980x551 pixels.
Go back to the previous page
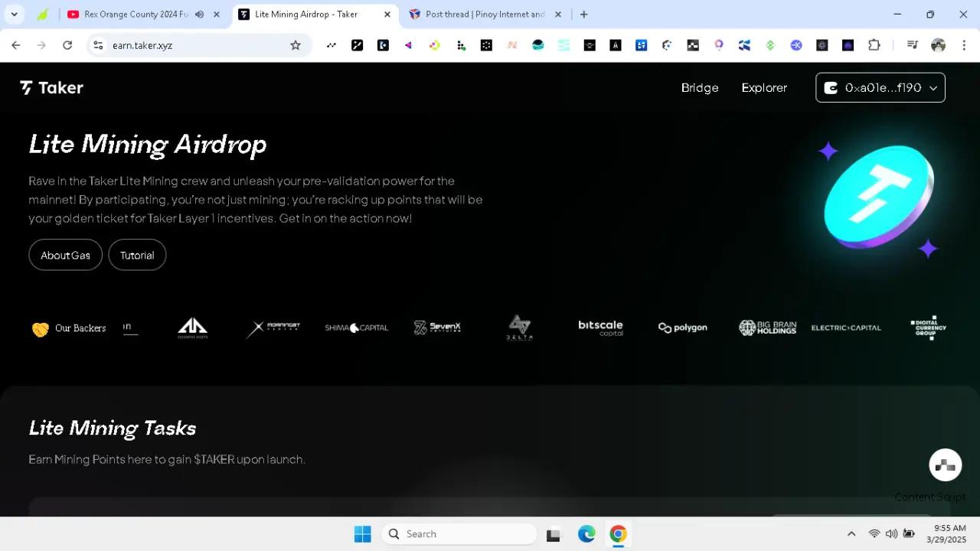(x=16, y=45)
